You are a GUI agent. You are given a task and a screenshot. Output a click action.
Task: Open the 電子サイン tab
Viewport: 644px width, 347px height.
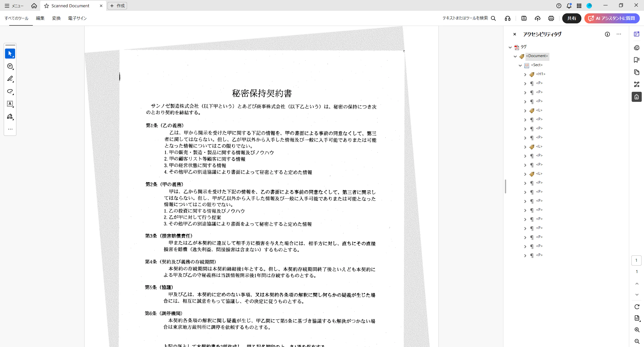coord(77,18)
